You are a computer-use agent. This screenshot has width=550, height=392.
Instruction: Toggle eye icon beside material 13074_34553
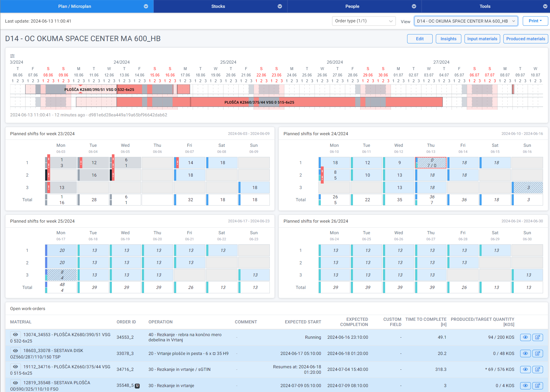[x=15, y=334]
